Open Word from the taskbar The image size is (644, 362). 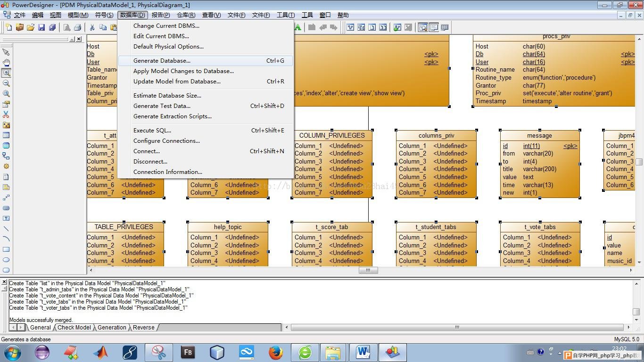click(x=363, y=352)
